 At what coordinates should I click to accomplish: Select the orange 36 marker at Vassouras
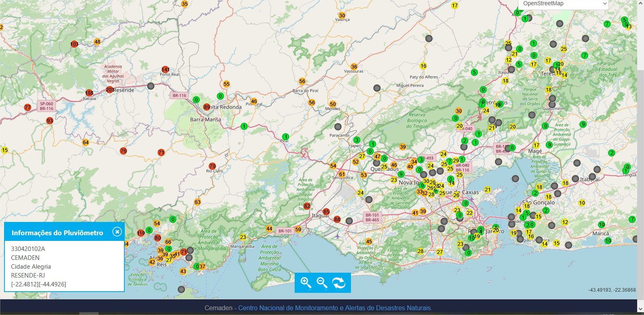(354, 66)
